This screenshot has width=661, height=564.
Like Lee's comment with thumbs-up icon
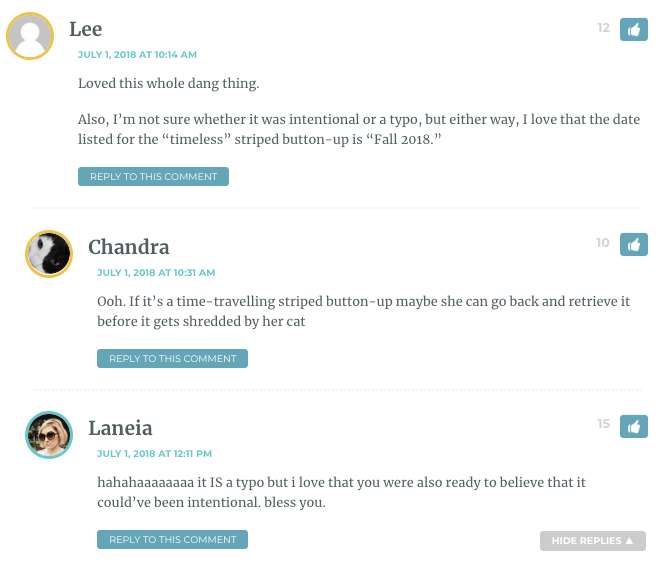[x=634, y=30]
